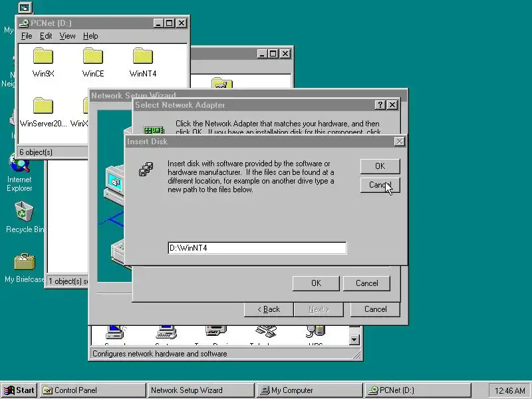Click the Win9X folder label
532x399 pixels.
(43, 74)
